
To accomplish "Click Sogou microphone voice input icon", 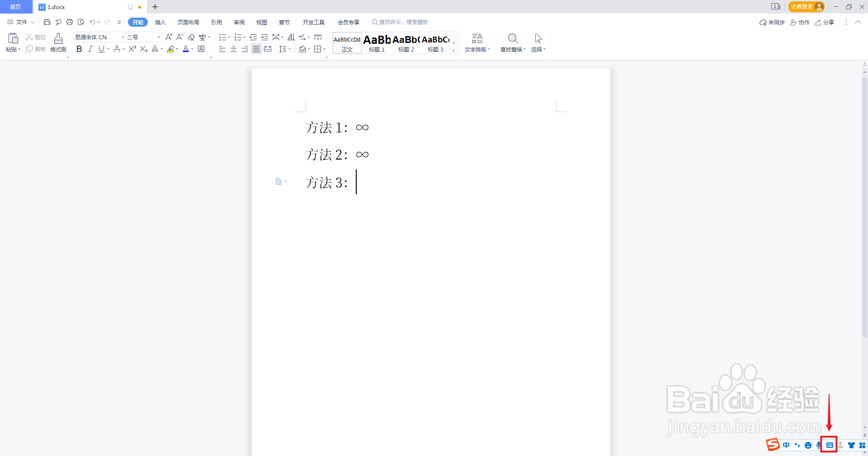I will point(819,445).
